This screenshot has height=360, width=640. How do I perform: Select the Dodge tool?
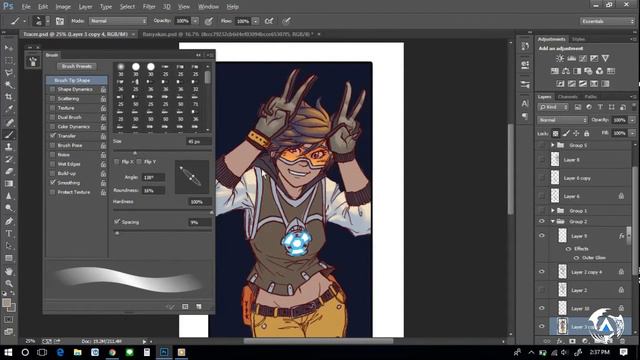(x=9, y=208)
